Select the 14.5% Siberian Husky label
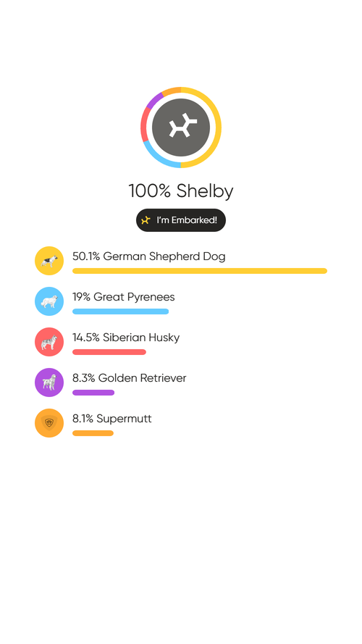Image resolution: width=362 pixels, height=644 pixels. click(126, 338)
